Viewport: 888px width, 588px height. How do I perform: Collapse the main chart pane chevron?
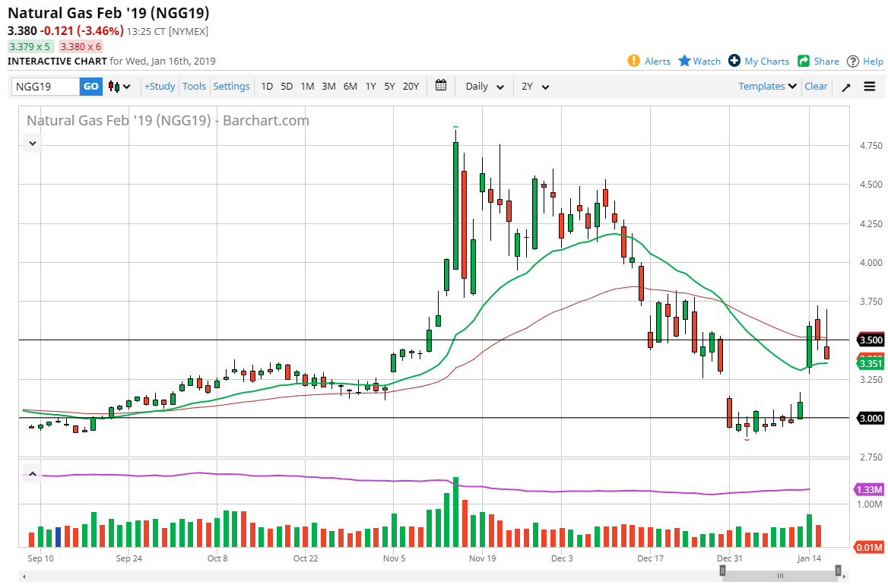pyautogui.click(x=33, y=142)
